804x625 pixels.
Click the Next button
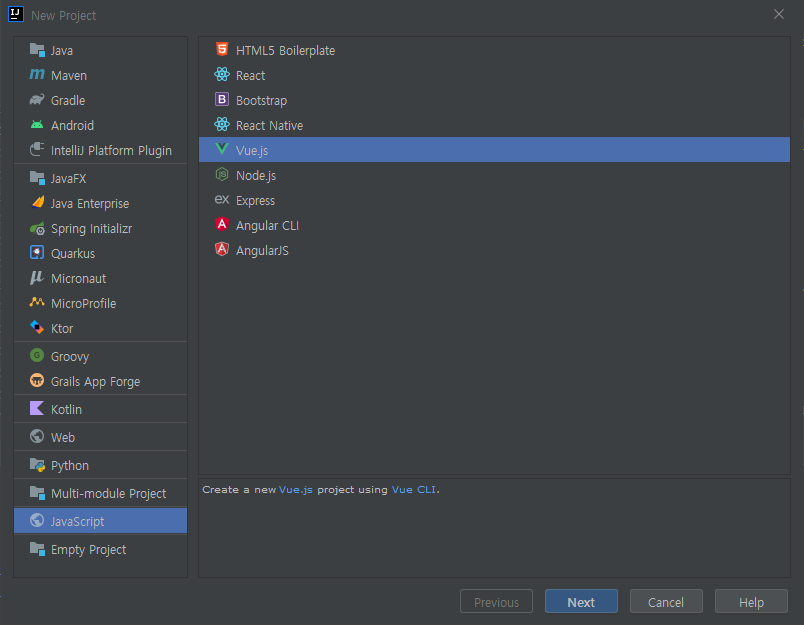(581, 601)
